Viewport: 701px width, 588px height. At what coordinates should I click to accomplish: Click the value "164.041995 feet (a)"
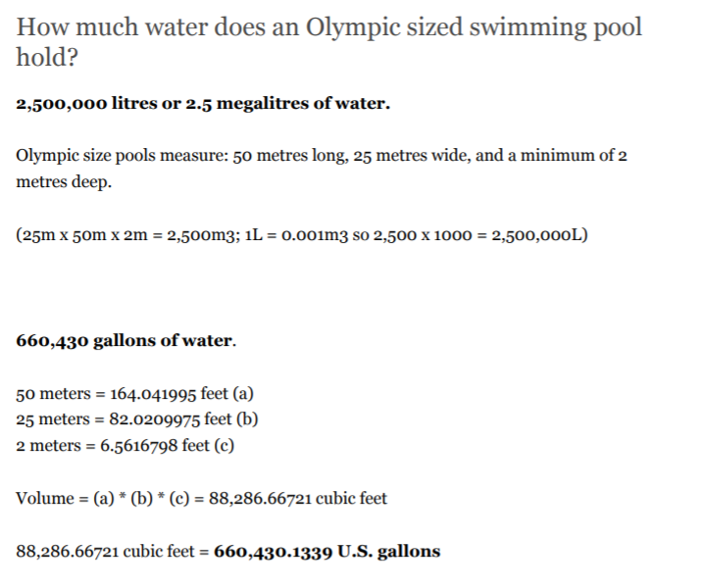click(182, 394)
